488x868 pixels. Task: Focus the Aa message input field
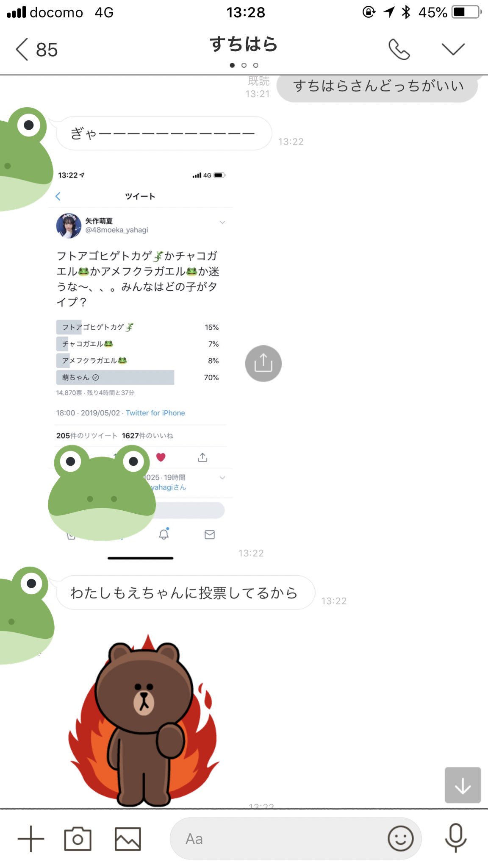pos(296,838)
